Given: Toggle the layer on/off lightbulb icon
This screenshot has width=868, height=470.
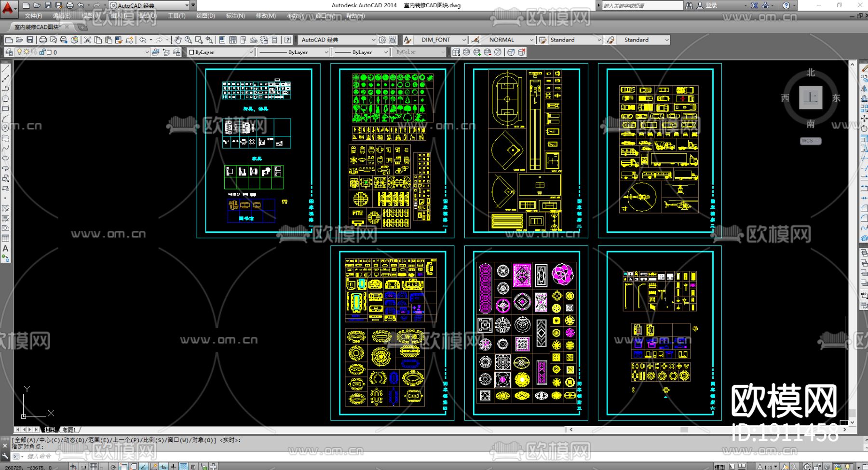Looking at the screenshot, I should 19,52.
